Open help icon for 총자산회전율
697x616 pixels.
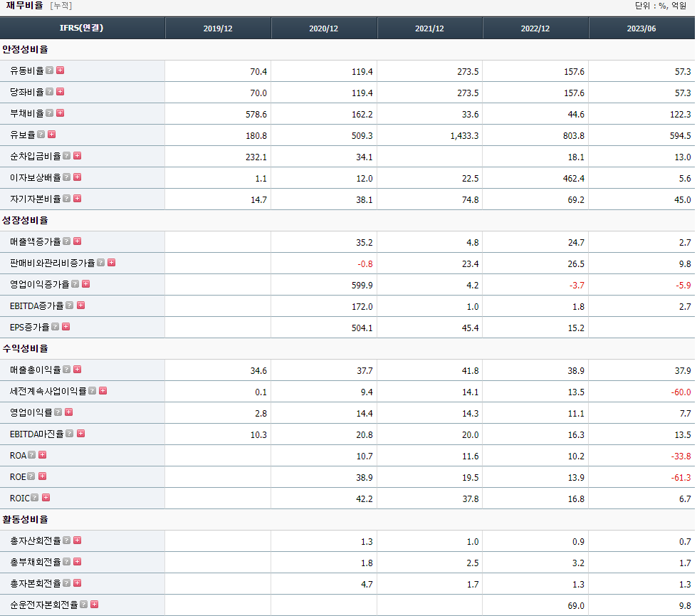point(67,540)
